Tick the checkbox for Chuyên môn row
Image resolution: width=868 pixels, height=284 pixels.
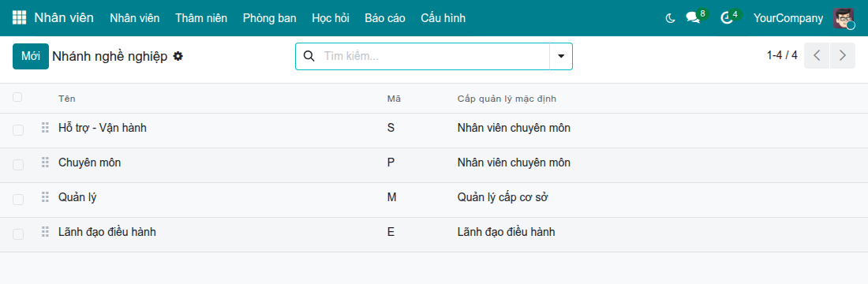click(18, 165)
